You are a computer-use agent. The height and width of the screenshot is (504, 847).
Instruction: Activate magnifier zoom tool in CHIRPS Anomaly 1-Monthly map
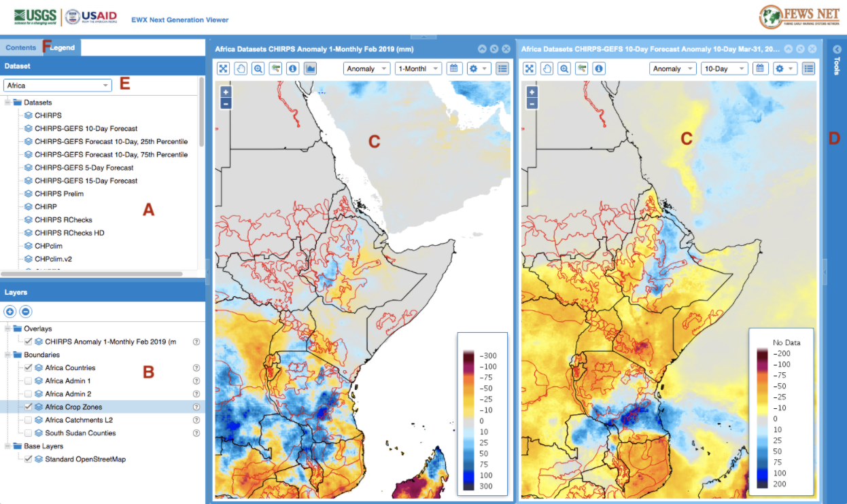(258, 69)
